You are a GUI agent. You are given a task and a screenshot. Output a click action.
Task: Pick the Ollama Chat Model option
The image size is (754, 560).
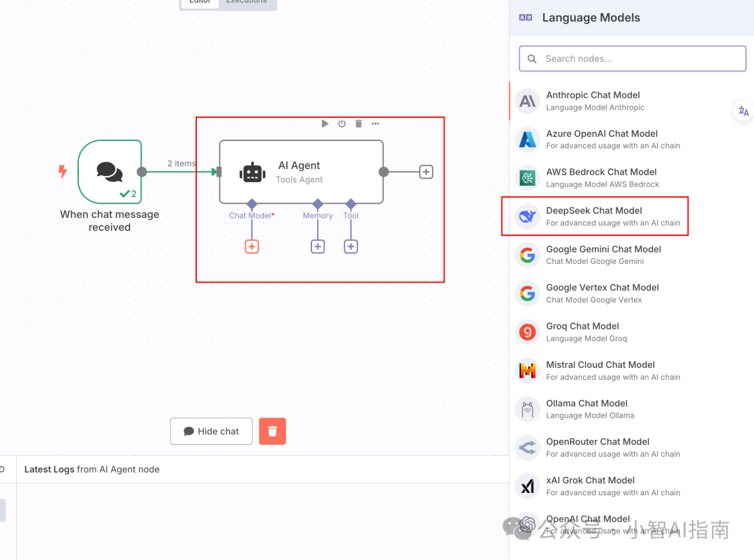tap(586, 409)
